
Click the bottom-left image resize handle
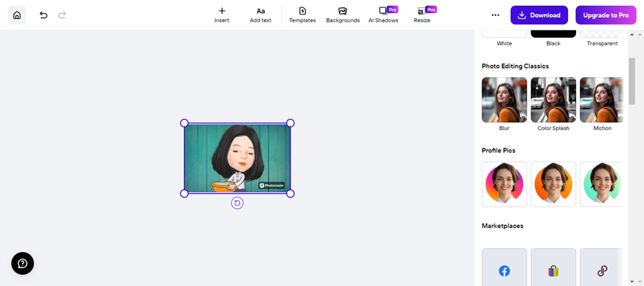184,194
